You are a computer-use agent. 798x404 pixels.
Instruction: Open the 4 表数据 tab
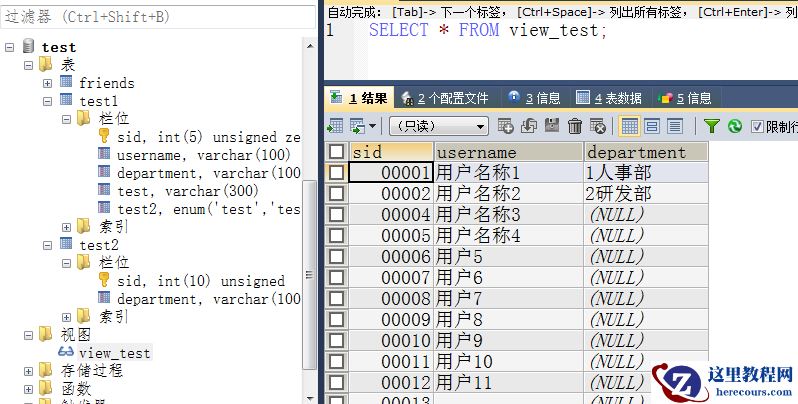coord(609,98)
